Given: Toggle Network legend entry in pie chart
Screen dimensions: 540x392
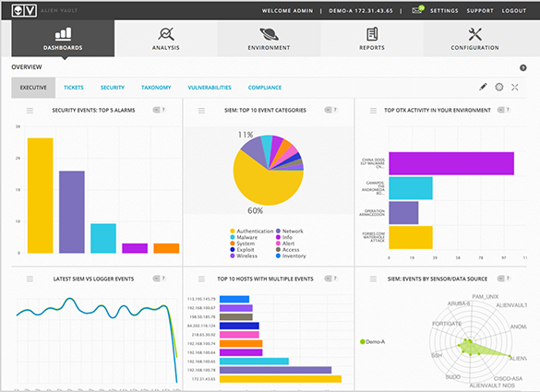Looking at the screenshot, I should coord(290,231).
